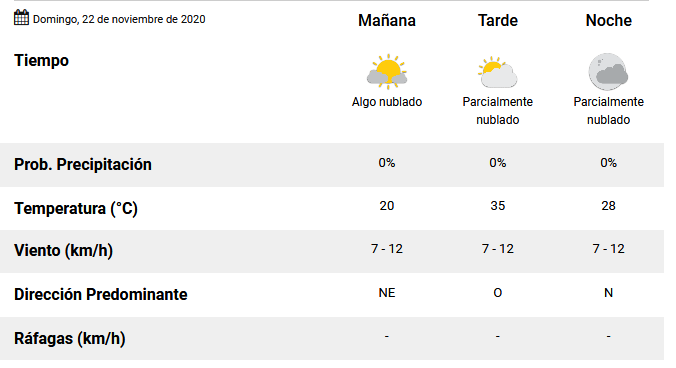This screenshot has width=676, height=368.
Task: Click the Tarde partly cloudy sun icon
Action: click(498, 72)
